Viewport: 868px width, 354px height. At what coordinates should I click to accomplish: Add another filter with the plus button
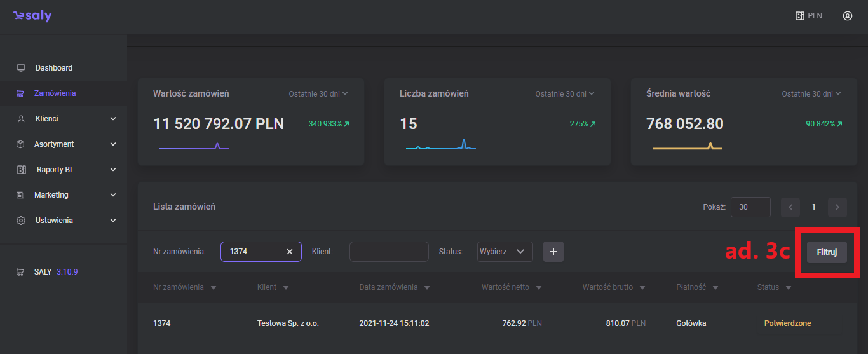pyautogui.click(x=553, y=252)
